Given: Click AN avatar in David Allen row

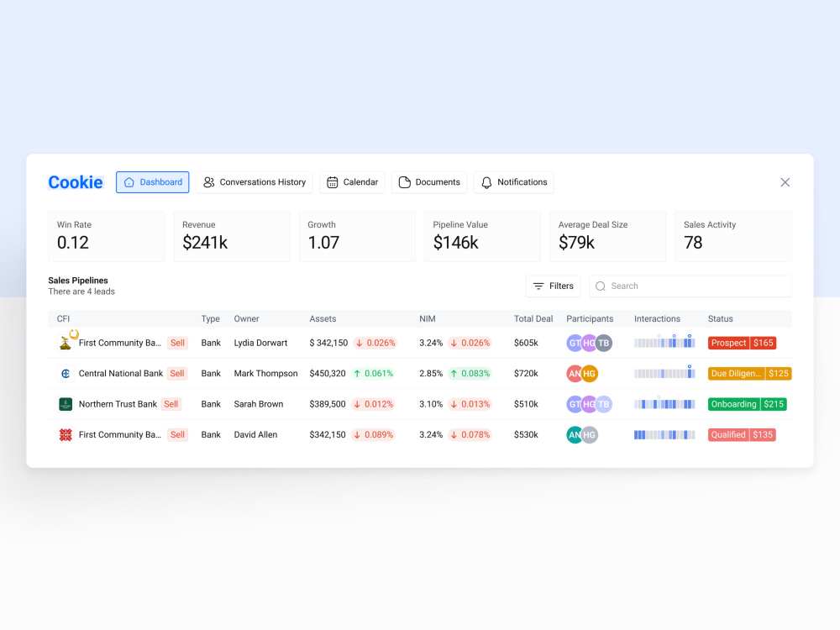Looking at the screenshot, I should (x=574, y=434).
